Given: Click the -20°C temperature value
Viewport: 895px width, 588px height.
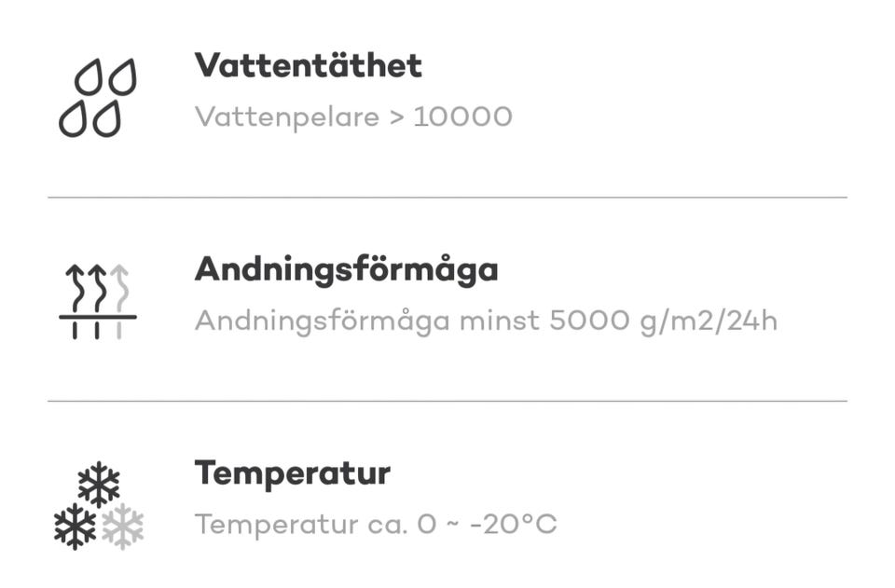Looking at the screenshot, I should pyautogui.click(x=513, y=525).
